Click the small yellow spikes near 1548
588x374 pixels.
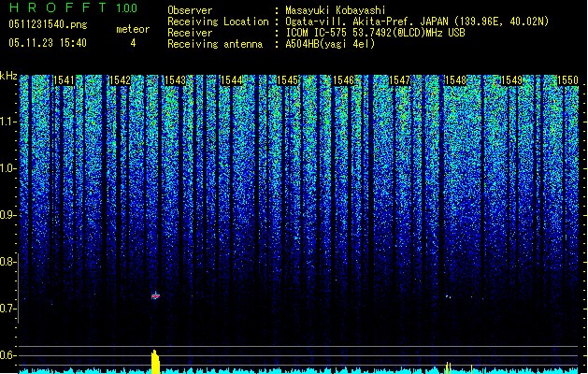click(448, 367)
